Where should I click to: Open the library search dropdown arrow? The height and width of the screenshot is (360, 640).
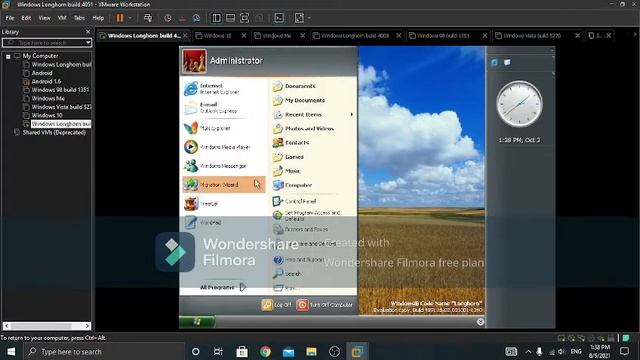click(88, 42)
